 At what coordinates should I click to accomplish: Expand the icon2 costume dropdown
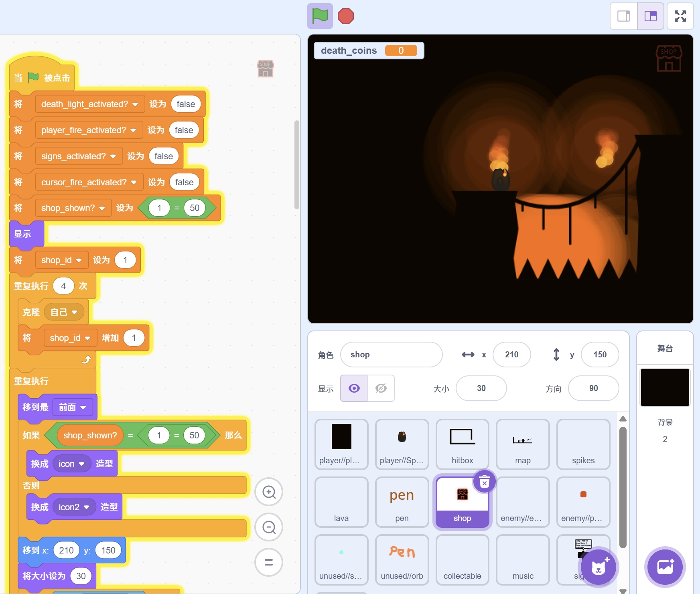point(86,507)
